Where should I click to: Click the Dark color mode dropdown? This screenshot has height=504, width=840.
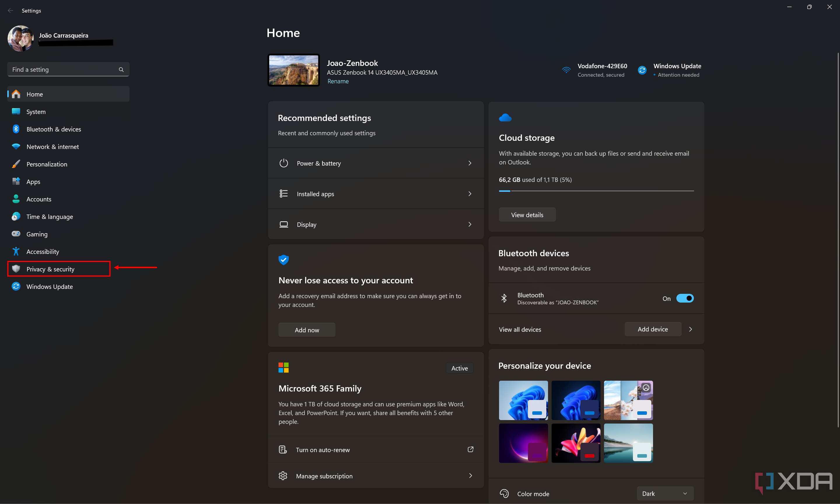(x=665, y=493)
